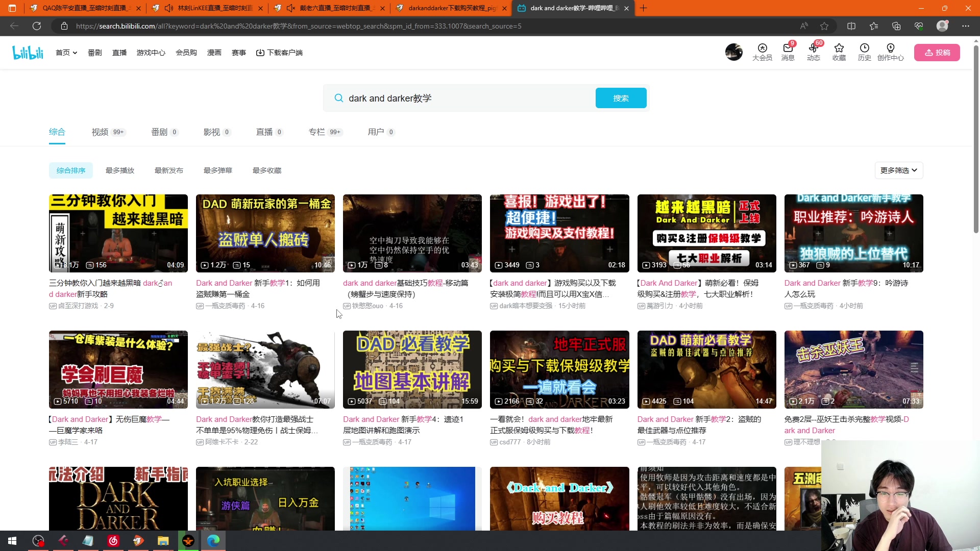
Task: Open browser settings and more menu
Action: [x=966, y=26]
